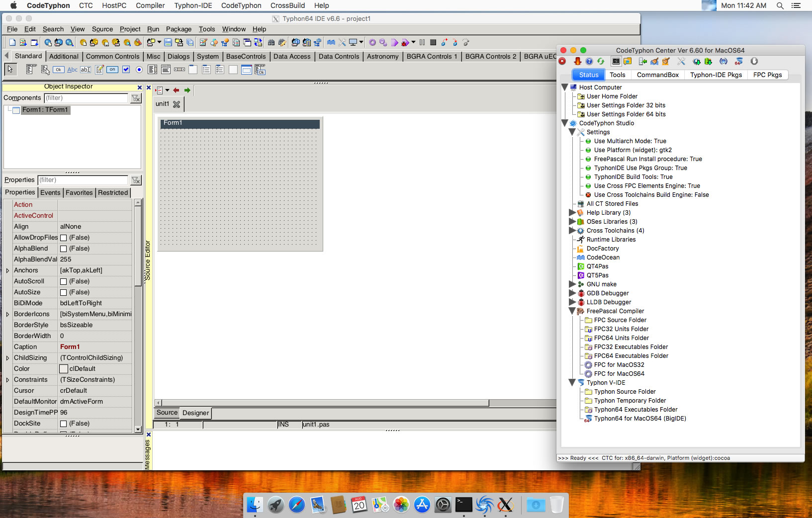Toggle the AllowDropFiles checkbox
Image resolution: width=812 pixels, height=518 pixels.
click(x=63, y=238)
